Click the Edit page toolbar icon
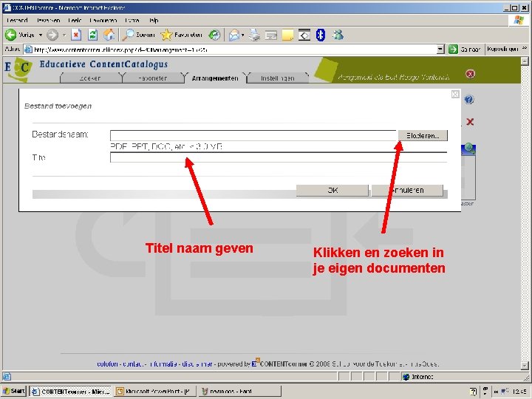This screenshot has height=399, width=532. point(271,35)
